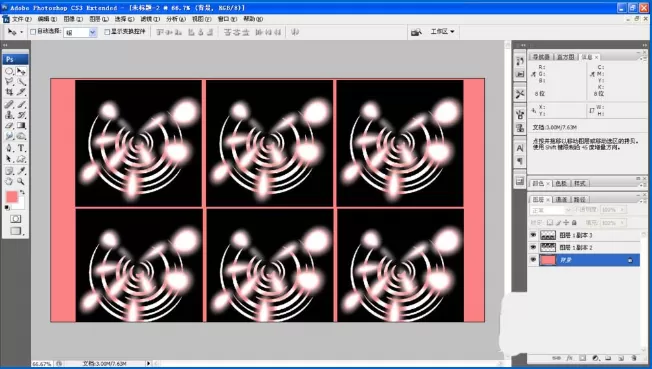Select the Dodge tool
Image resolution: width=652 pixels, height=369 pixels.
click(x=21, y=136)
